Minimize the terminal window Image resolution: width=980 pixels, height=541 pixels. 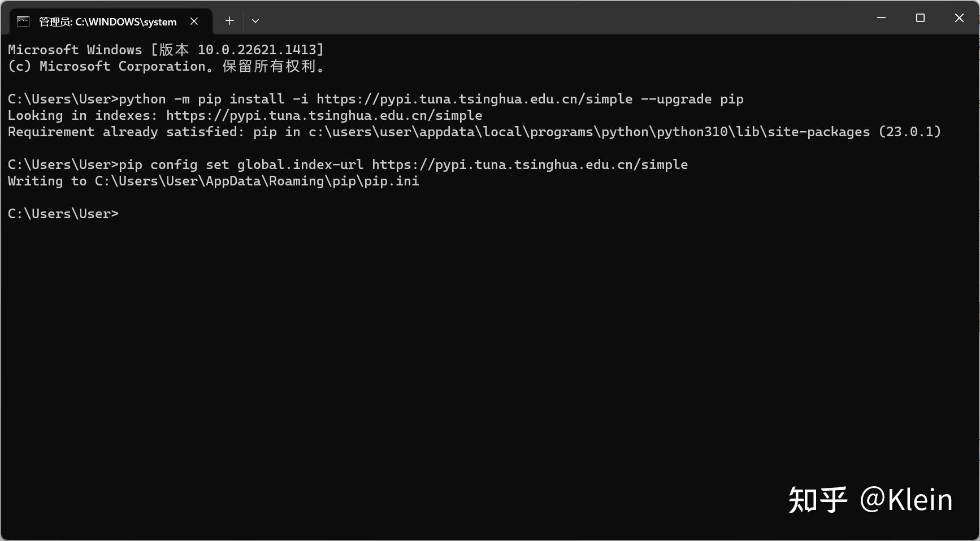click(881, 18)
